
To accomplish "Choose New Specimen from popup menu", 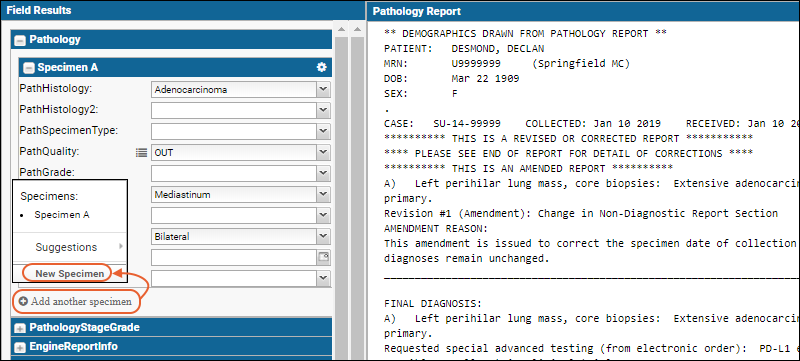I will tap(69, 274).
